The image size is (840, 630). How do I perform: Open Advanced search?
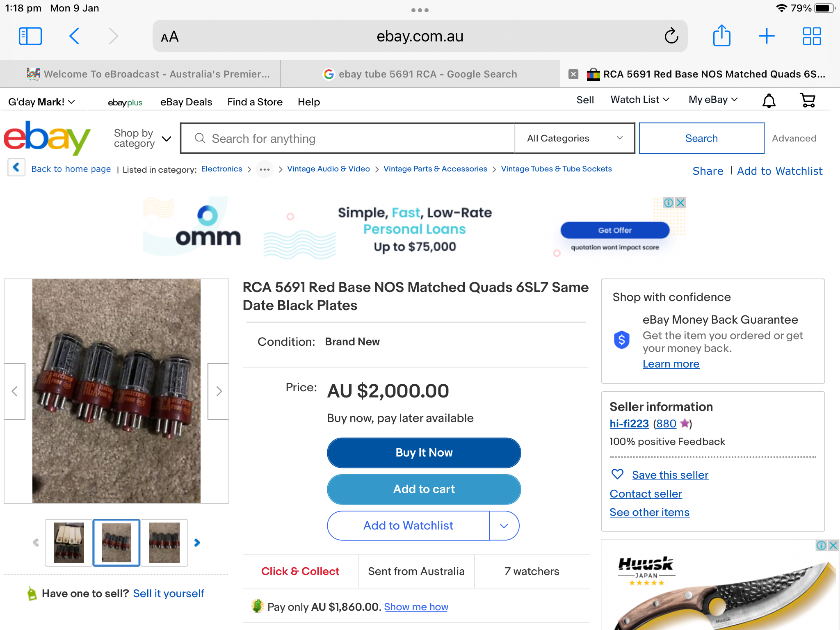click(794, 138)
